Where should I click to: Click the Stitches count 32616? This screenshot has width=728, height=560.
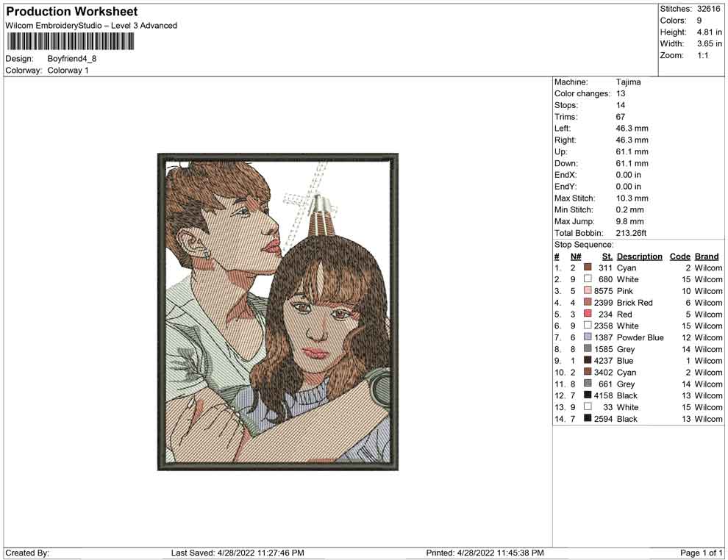click(708, 9)
